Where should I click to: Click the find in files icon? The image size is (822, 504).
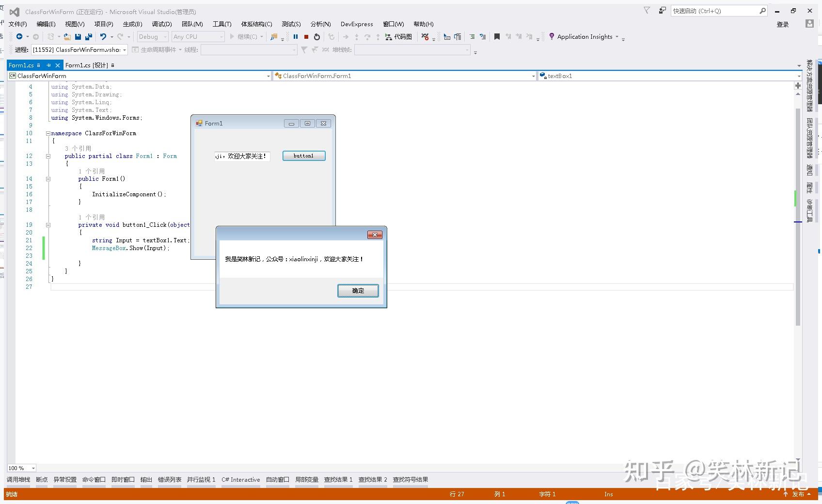click(x=274, y=37)
